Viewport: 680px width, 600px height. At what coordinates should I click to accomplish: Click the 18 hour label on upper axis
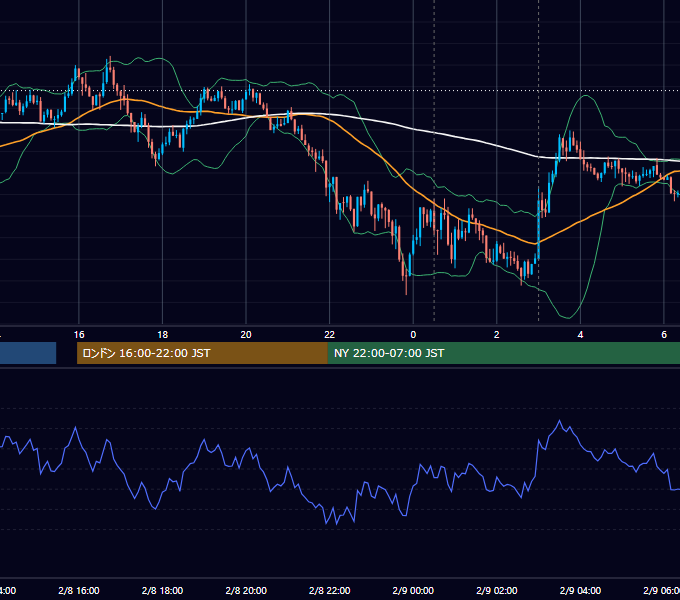(163, 335)
